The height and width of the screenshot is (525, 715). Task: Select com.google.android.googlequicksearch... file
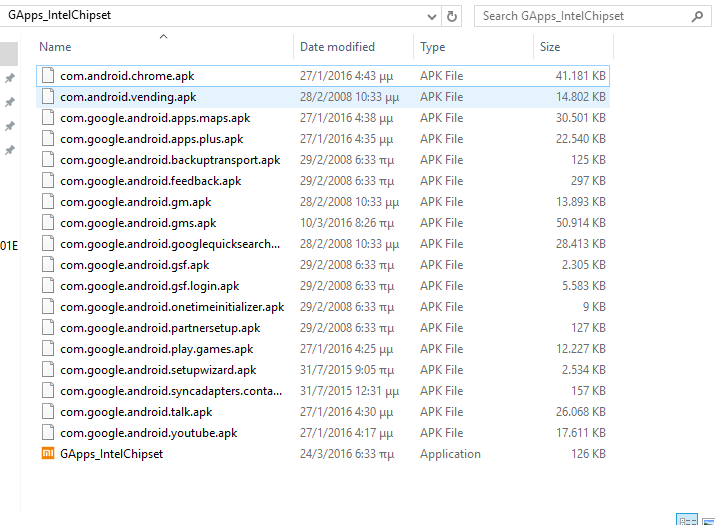[170, 244]
